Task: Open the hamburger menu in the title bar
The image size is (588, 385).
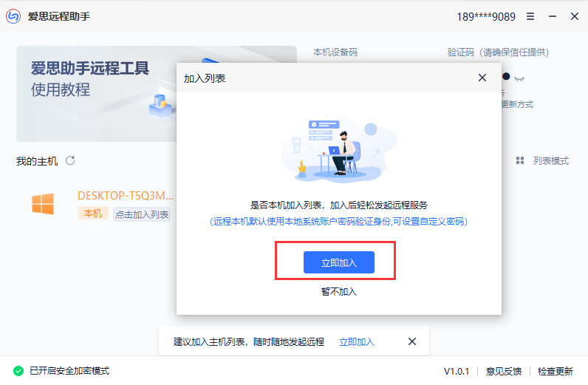Action: (x=530, y=16)
